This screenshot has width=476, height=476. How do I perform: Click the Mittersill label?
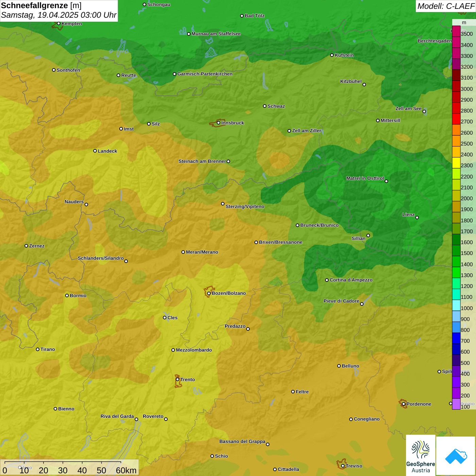coord(390,120)
